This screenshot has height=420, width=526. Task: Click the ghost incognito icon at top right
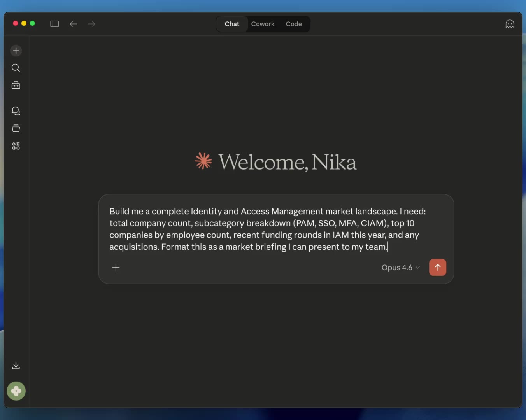510,24
